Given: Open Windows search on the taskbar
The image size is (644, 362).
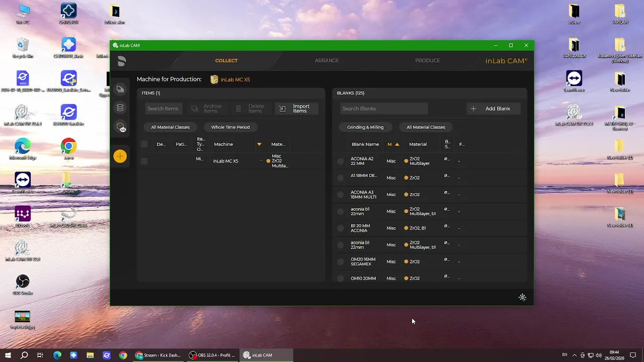Looking at the screenshot, I should tap(24, 355).
